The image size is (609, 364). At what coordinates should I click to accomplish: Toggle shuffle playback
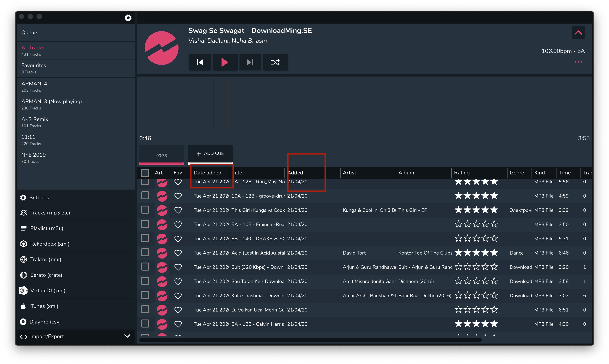click(275, 62)
